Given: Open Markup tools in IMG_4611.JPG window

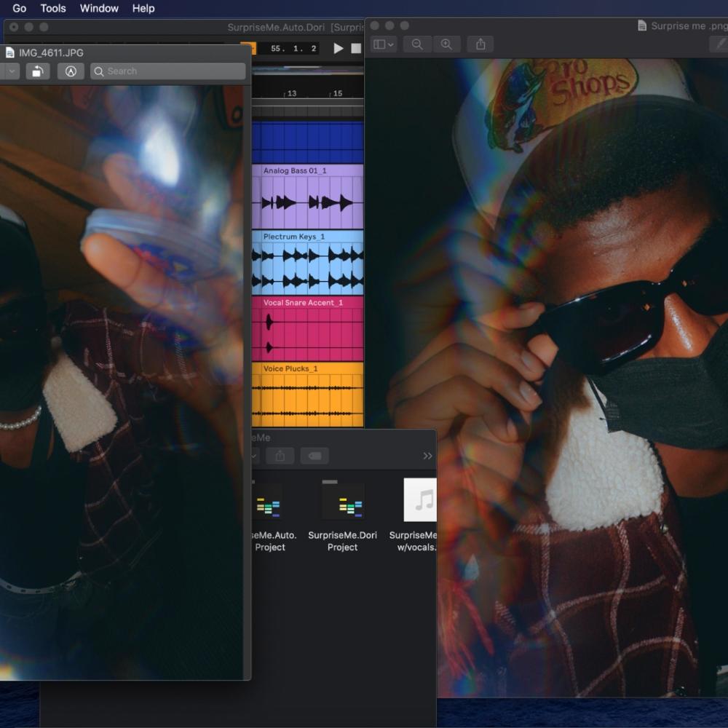Looking at the screenshot, I should pos(71,71).
